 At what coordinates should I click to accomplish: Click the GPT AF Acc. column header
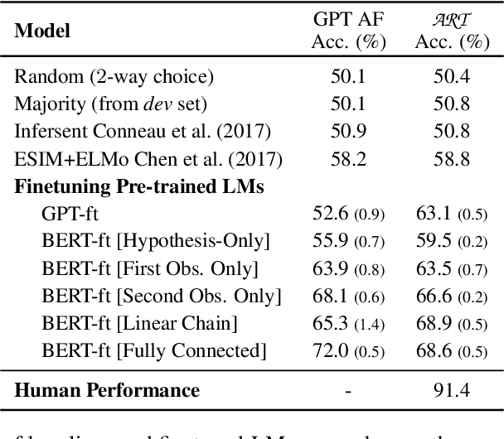(x=348, y=31)
